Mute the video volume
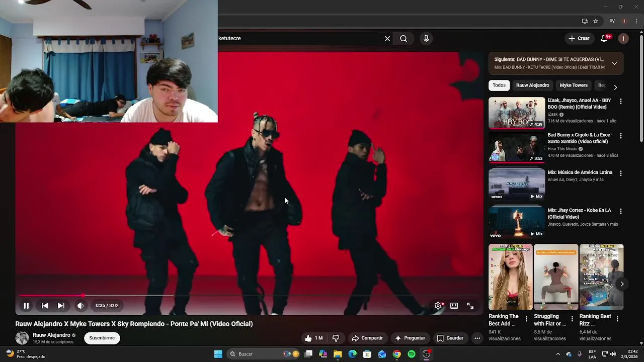 (80, 306)
